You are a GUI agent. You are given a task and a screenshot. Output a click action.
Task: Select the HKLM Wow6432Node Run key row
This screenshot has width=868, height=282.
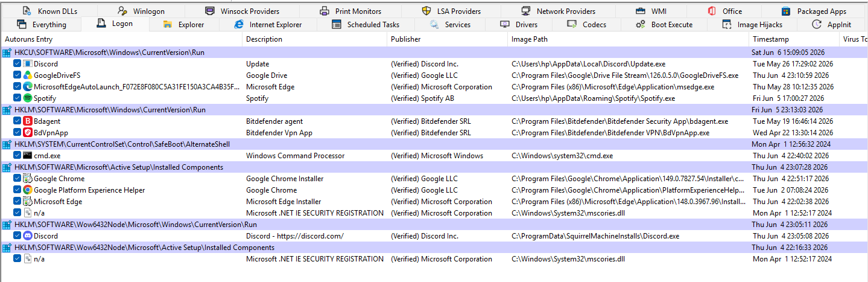click(434, 225)
